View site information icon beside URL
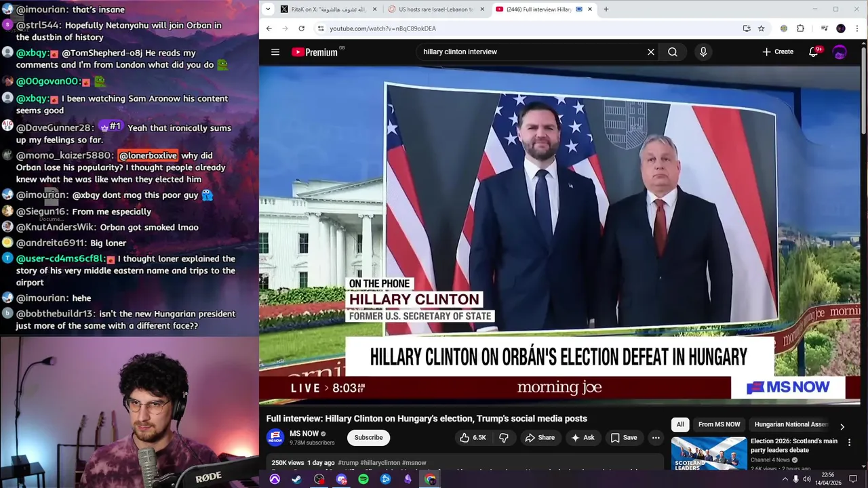This screenshot has width=868, height=488. 320,28
